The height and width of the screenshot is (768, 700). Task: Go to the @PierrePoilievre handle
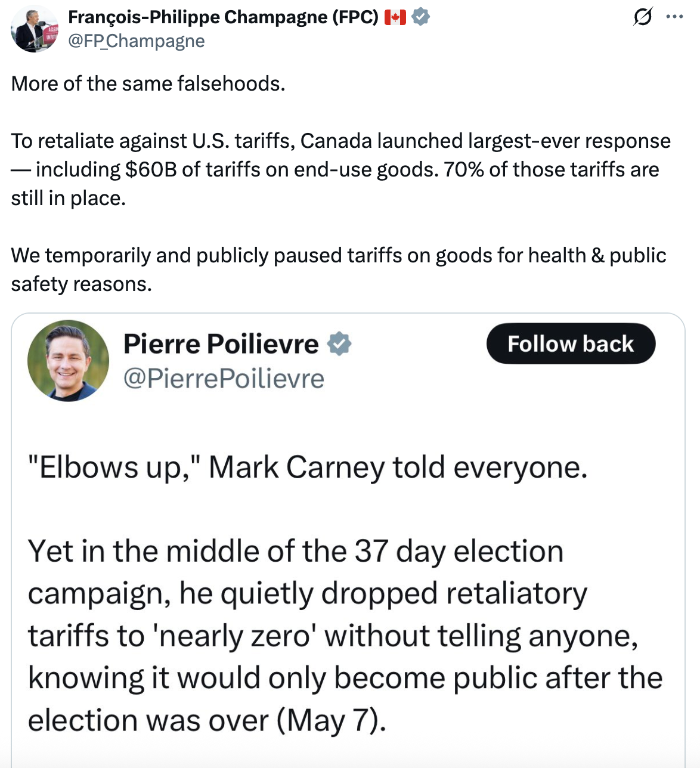[224, 379]
